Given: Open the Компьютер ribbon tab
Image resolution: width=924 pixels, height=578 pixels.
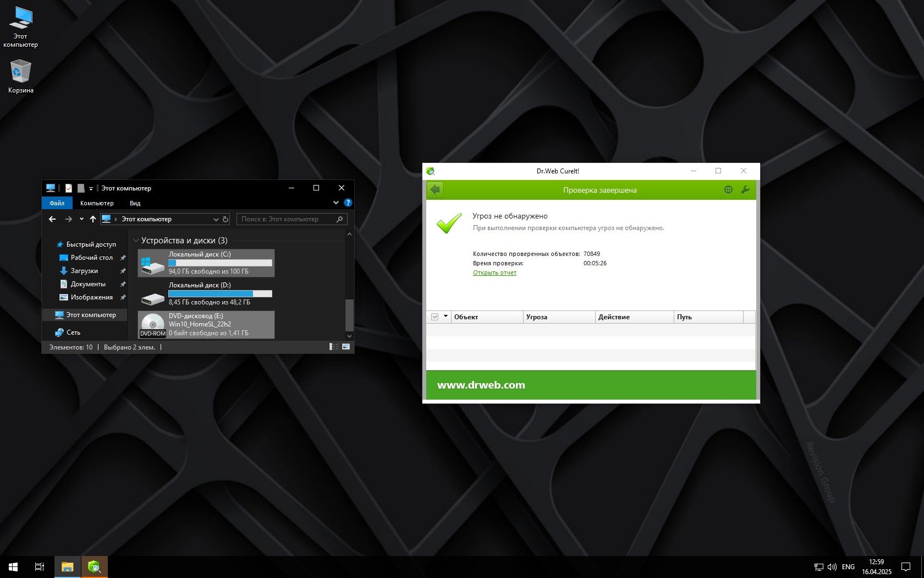Looking at the screenshot, I should [x=97, y=203].
